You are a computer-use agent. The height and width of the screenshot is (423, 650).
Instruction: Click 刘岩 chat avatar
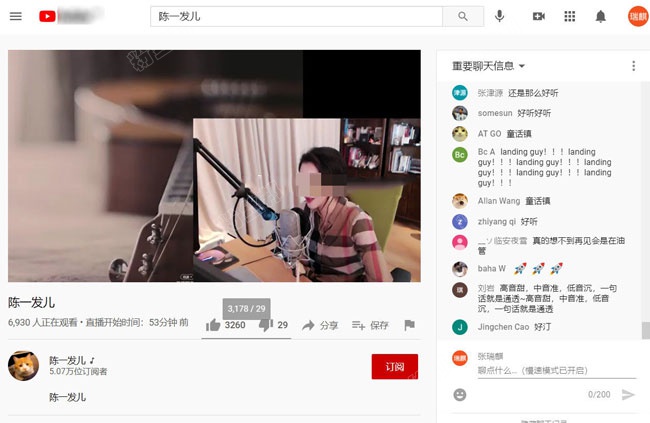click(x=459, y=290)
